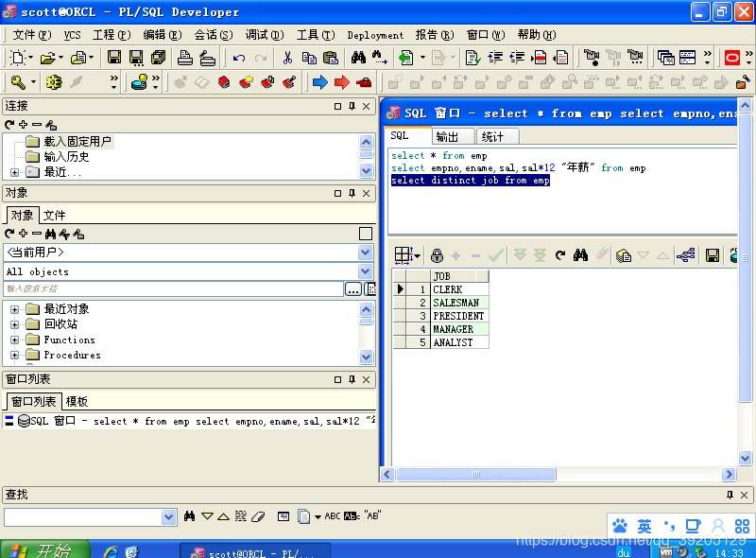
Task: Open the dropdown arrow beside Open folder icon
Action: [x=60, y=58]
